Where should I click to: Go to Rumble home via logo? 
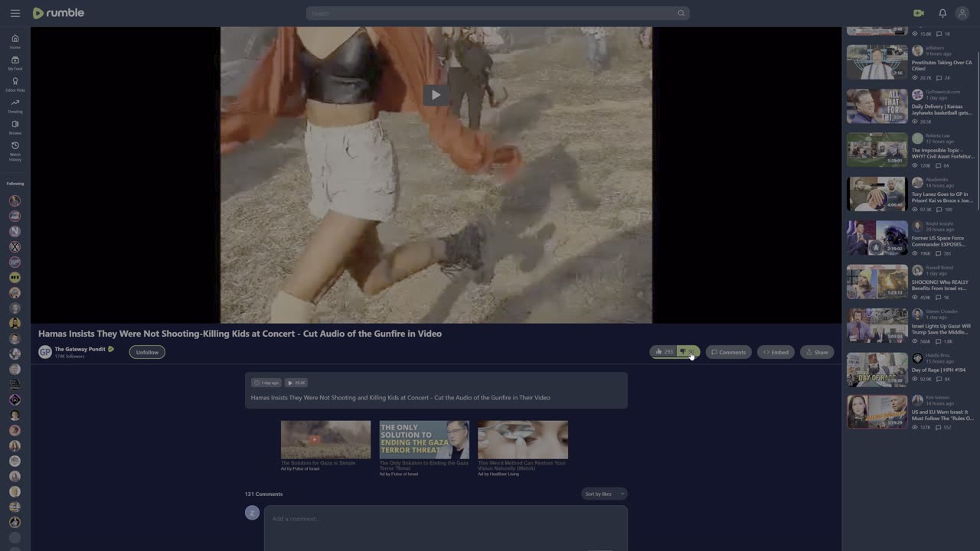pos(58,13)
